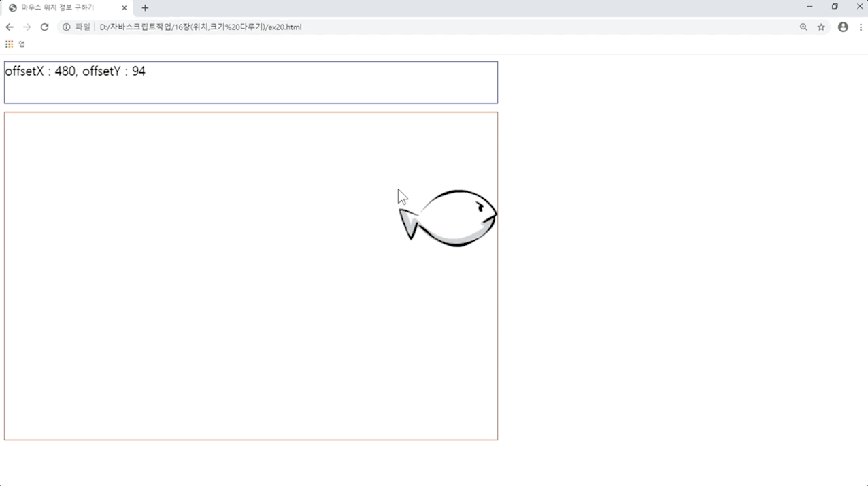The width and height of the screenshot is (868, 486).
Task: Open a new tab with plus button
Action: coord(145,8)
